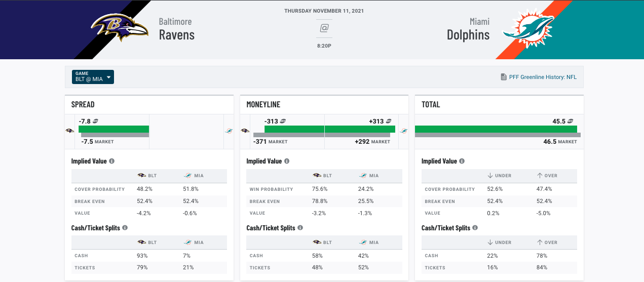Click the -5.0% over value cell

[x=543, y=213]
